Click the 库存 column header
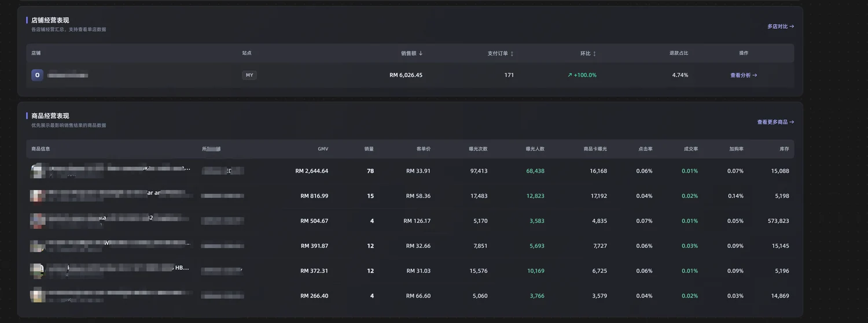 click(784, 149)
